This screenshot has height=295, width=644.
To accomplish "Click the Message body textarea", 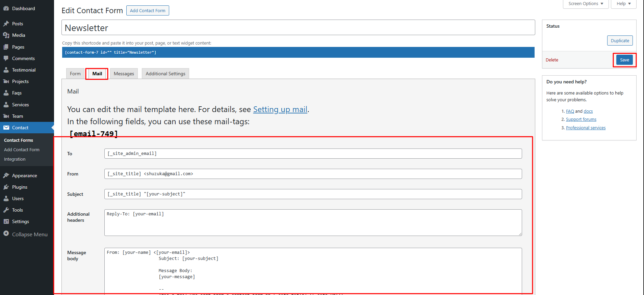I will 313,271.
